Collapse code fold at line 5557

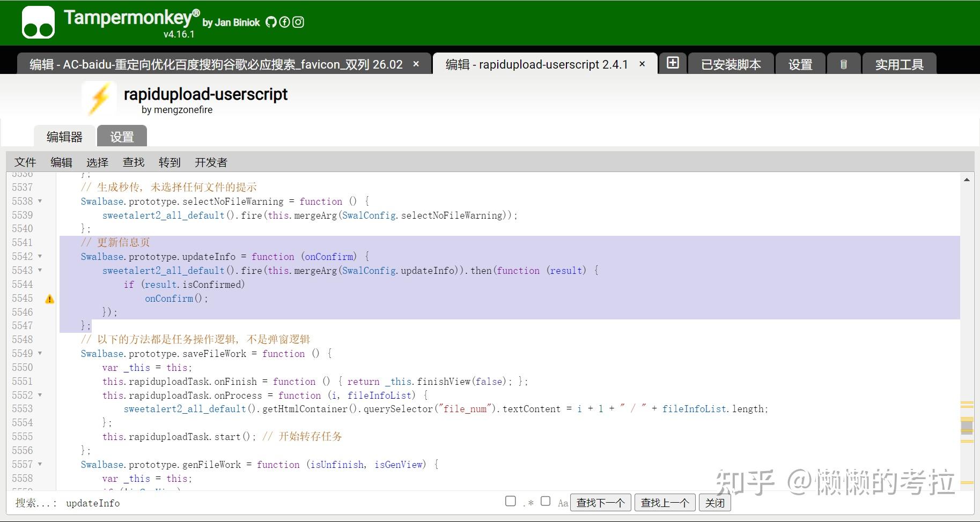(x=40, y=465)
